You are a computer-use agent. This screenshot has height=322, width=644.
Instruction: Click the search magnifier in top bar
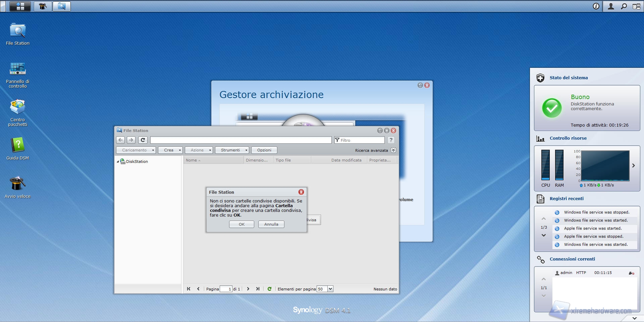click(624, 6)
